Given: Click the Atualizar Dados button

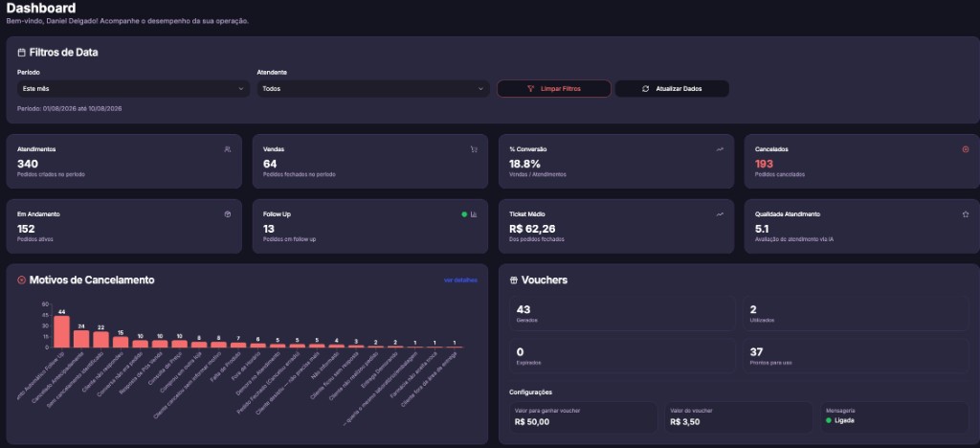Looking at the screenshot, I should point(672,89).
